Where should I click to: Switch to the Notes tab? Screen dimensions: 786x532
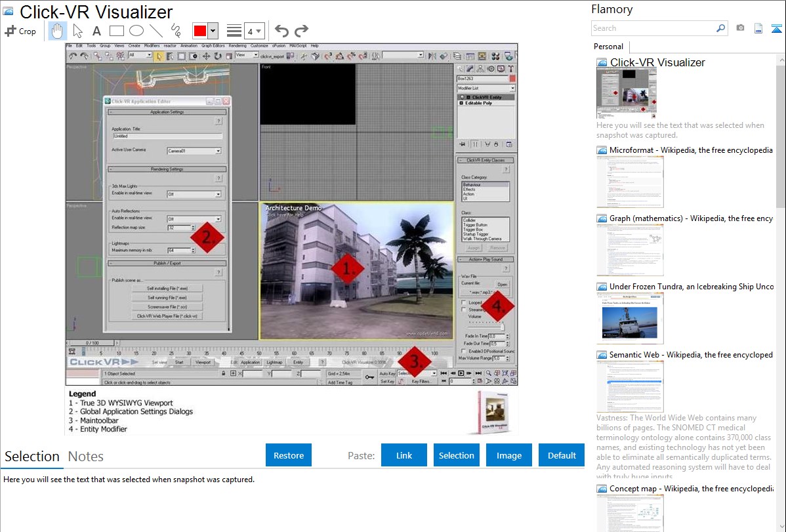pyautogui.click(x=86, y=457)
